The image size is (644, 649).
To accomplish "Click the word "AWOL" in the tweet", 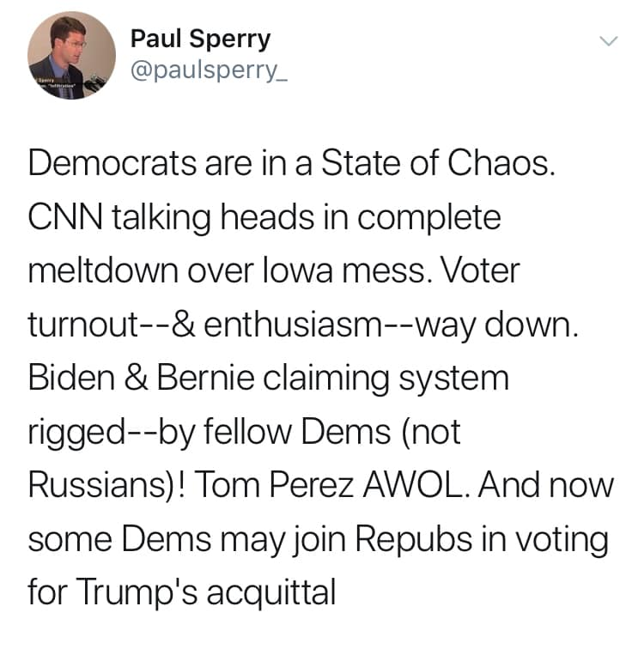I will pos(413,486).
